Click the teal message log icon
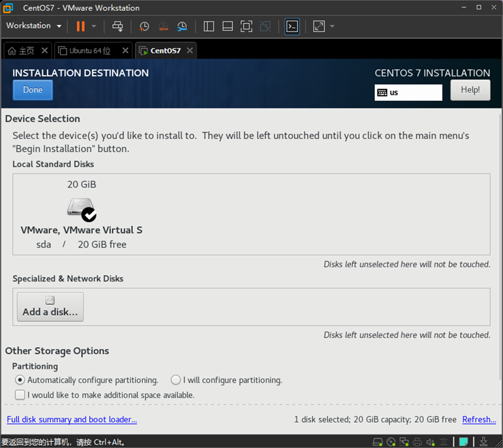The image size is (503, 448). (463, 442)
